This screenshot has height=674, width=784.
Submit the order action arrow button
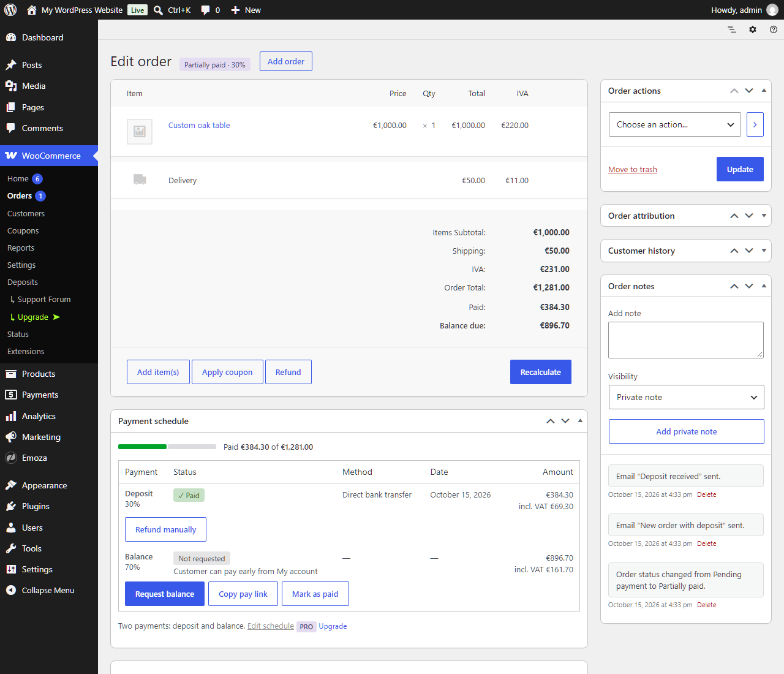755,124
